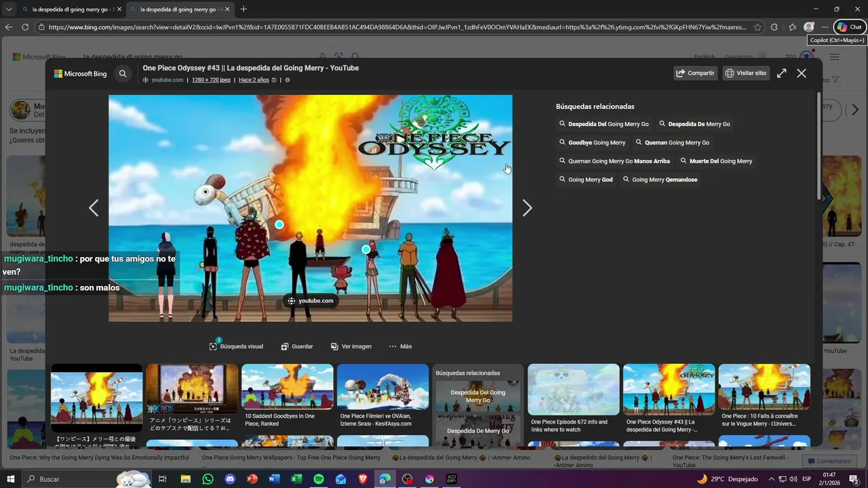Switch to the first browser tab
Viewport: 868px width, 488px height.
coord(71,9)
